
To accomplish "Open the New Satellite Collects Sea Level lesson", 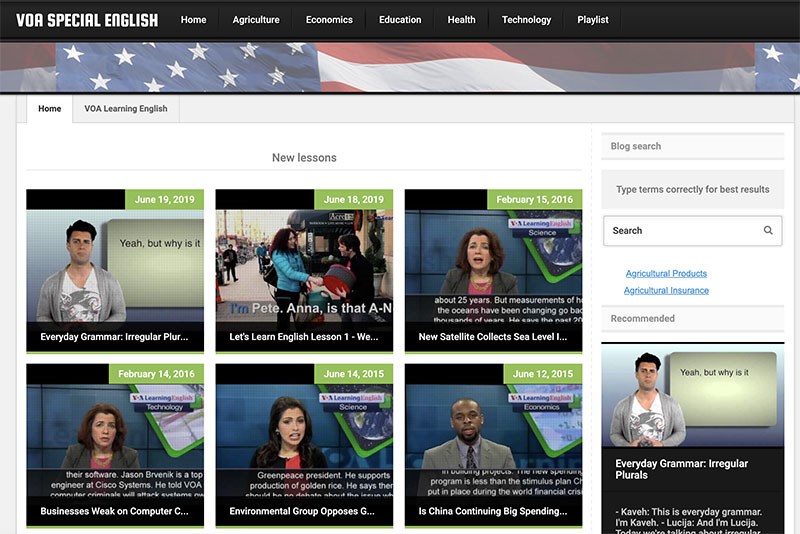I will click(493, 271).
